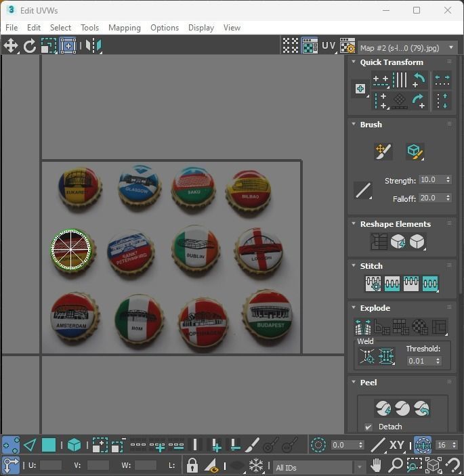The image size is (464, 476).
Task: Collapse the Reshape Elements rollout
Action: point(354,223)
